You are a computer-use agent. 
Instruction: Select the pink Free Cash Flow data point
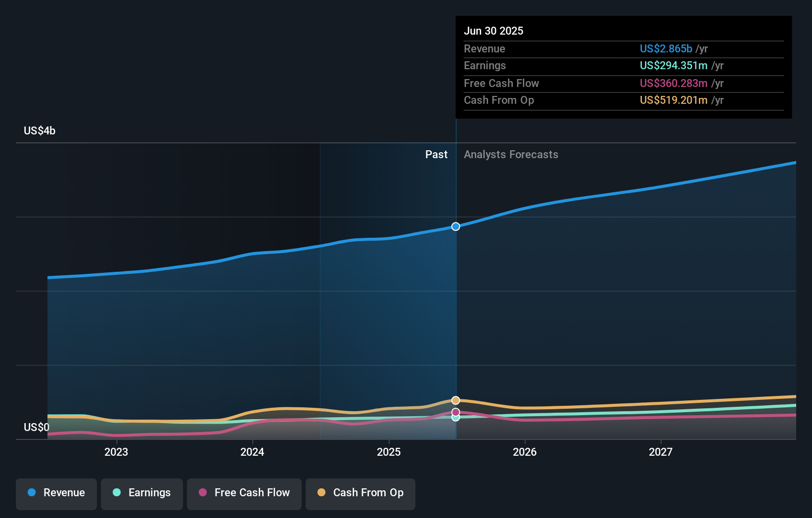pyautogui.click(x=455, y=412)
